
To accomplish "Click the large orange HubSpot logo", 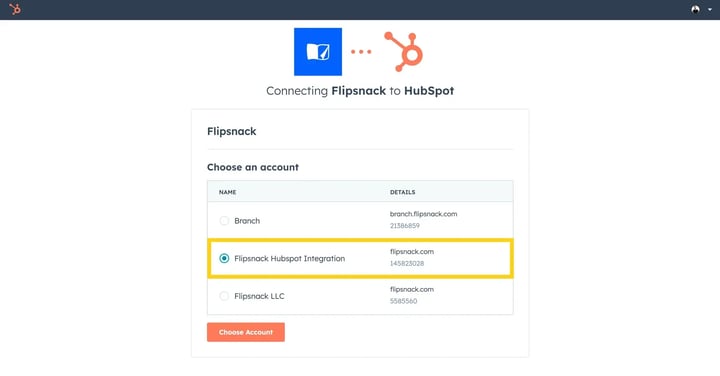I will tap(404, 51).
